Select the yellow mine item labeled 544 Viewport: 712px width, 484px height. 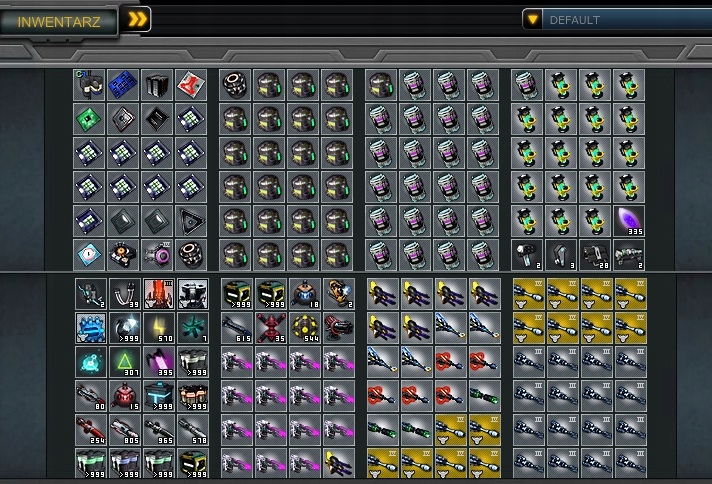[x=305, y=328]
